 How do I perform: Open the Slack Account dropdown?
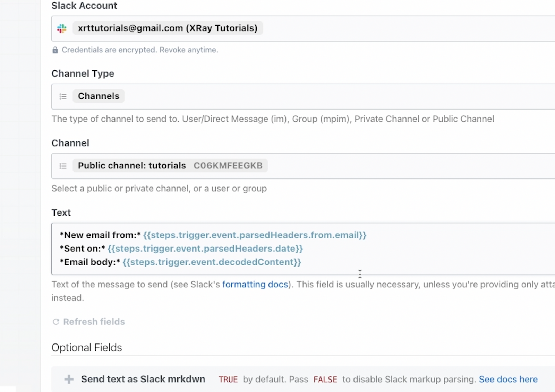click(303, 28)
